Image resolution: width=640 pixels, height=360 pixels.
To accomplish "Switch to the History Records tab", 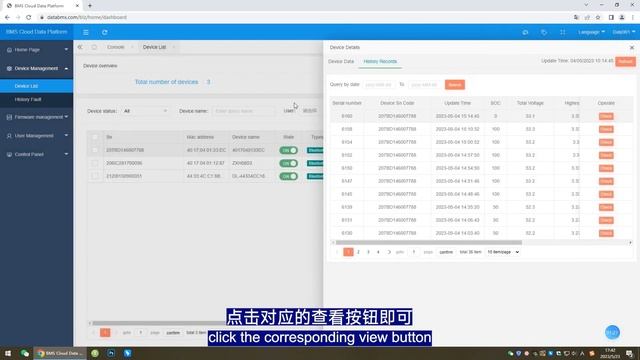I will pos(380,62).
